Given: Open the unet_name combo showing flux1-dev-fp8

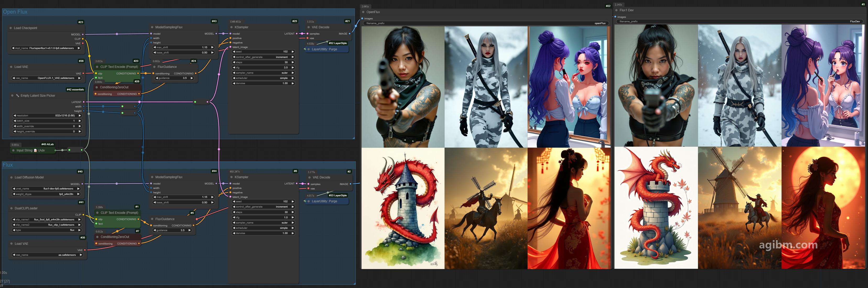Looking at the screenshot, I should (46, 189).
